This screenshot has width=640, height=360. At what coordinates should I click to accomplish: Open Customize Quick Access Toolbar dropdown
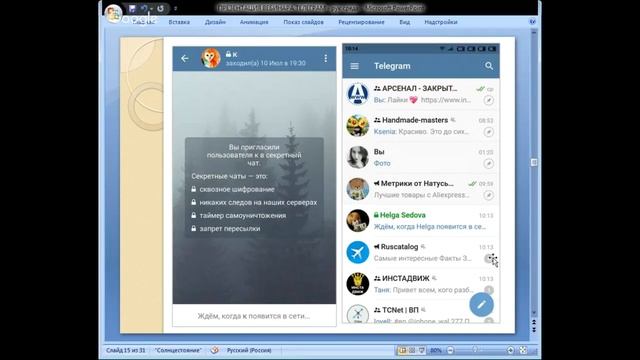[x=176, y=8]
